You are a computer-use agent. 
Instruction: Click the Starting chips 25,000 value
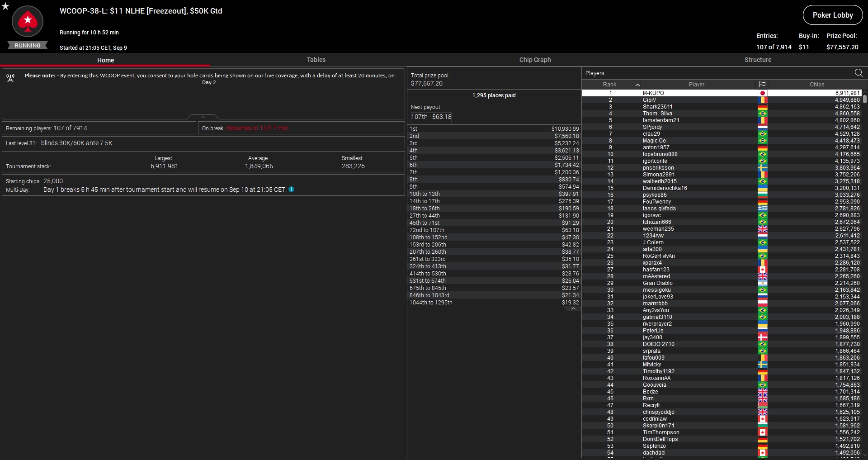pos(53,181)
